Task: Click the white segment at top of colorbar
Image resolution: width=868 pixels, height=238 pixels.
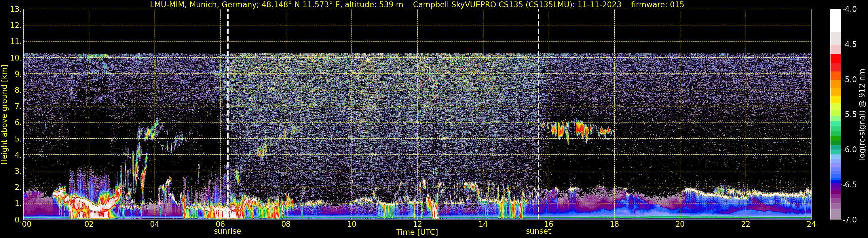Action: point(836,20)
